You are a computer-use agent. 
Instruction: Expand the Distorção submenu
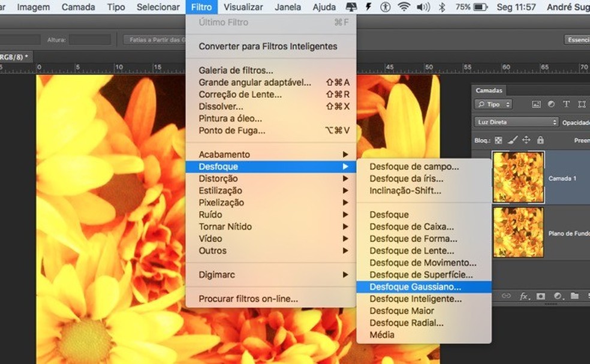coord(271,179)
